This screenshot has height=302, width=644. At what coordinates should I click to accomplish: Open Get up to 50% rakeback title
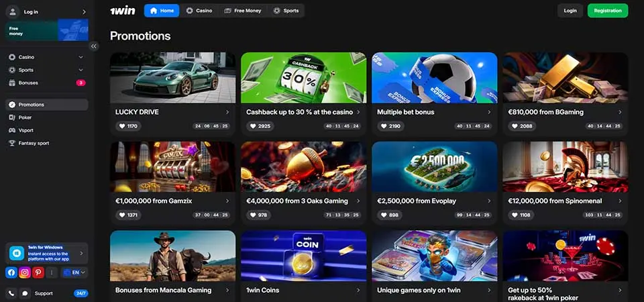coord(543,294)
